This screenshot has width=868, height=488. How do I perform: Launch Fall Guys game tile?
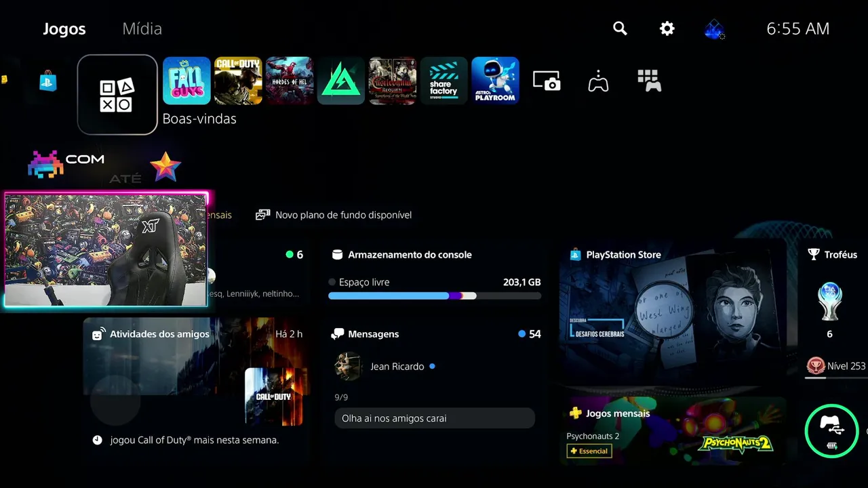point(186,81)
